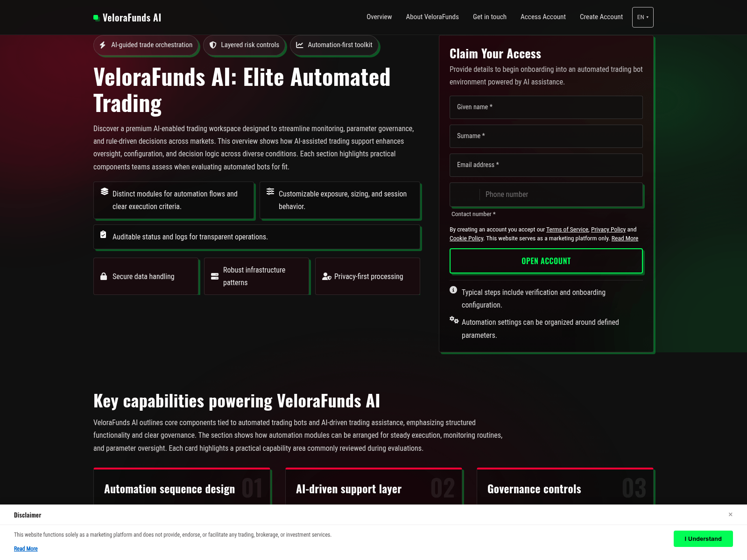Screen dimensions: 747x560
Task: Click the layers icon in the Distinct modules card
Action: click(x=105, y=191)
